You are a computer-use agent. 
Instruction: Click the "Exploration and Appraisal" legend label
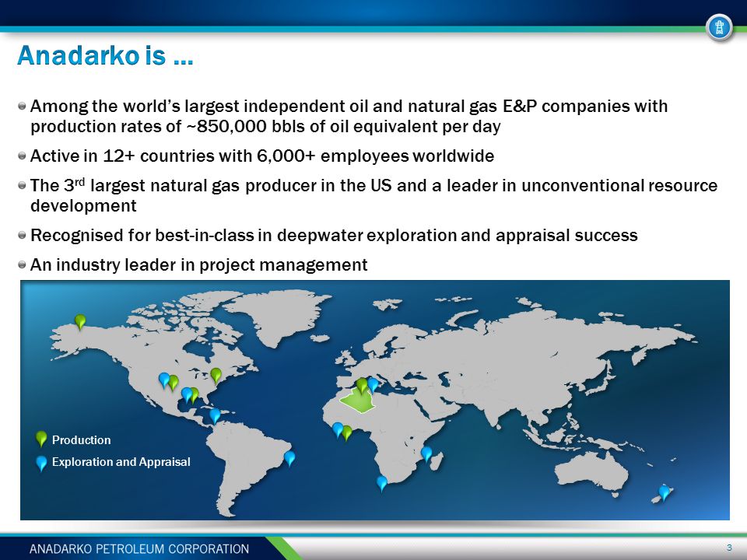click(121, 462)
